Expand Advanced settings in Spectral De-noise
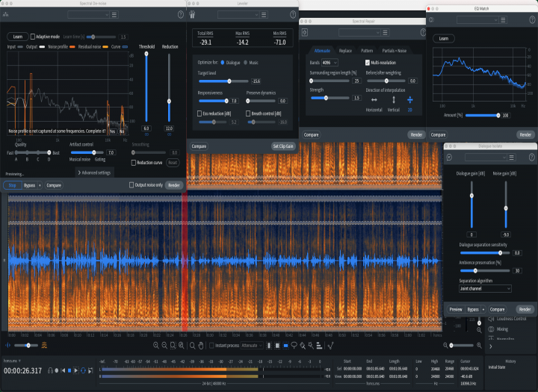This screenshot has width=538, height=392. (x=94, y=172)
